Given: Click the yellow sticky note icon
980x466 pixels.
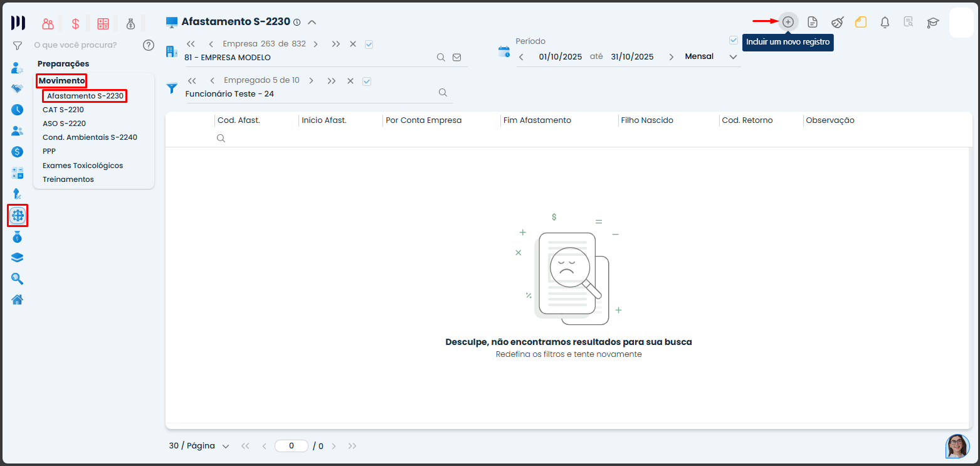Looking at the screenshot, I should coord(861,23).
